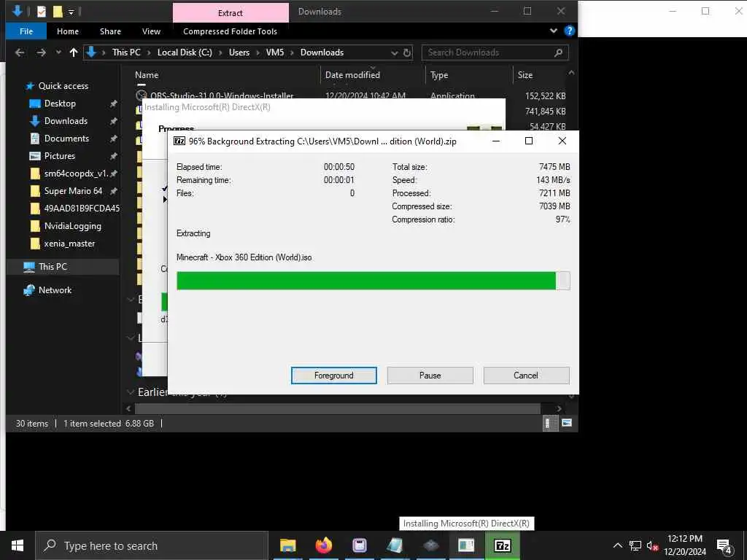Open sm64coopdx_v1 folder in sidebar
The width and height of the screenshot is (747, 560).
click(x=76, y=174)
